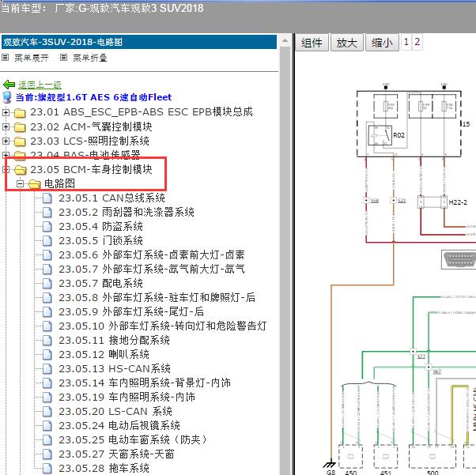Select 23.05.1 CAN总线系统 text
Viewport: 476px width, 475px height.
(x=112, y=198)
